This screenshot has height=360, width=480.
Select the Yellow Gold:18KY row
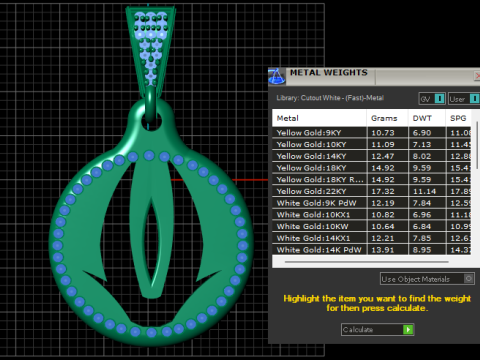click(372, 168)
